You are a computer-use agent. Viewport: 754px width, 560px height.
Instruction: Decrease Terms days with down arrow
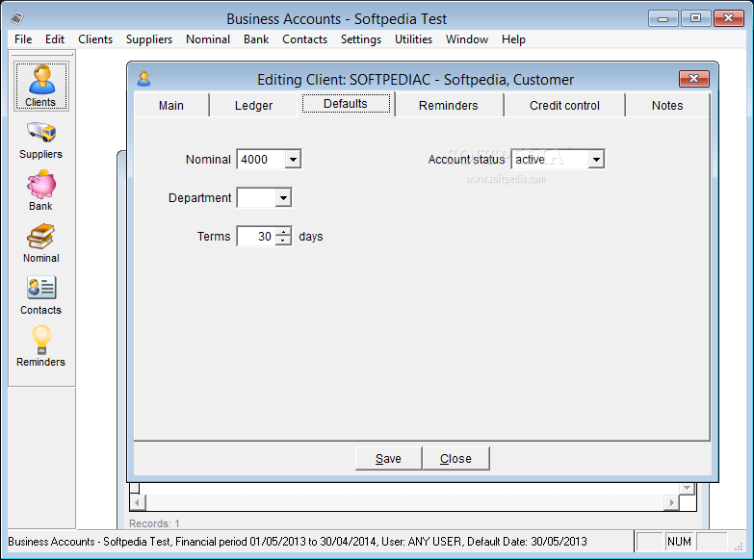click(x=283, y=241)
